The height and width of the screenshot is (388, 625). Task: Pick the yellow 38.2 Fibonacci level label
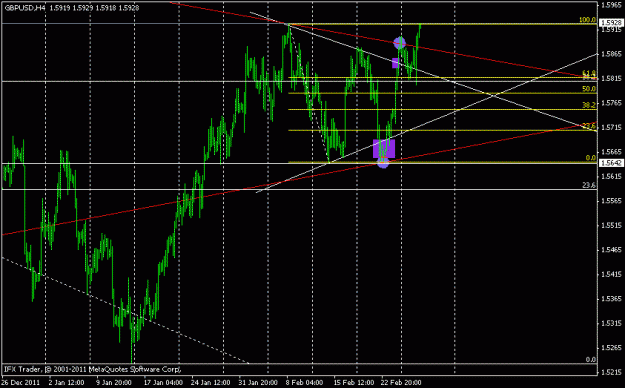pos(589,105)
